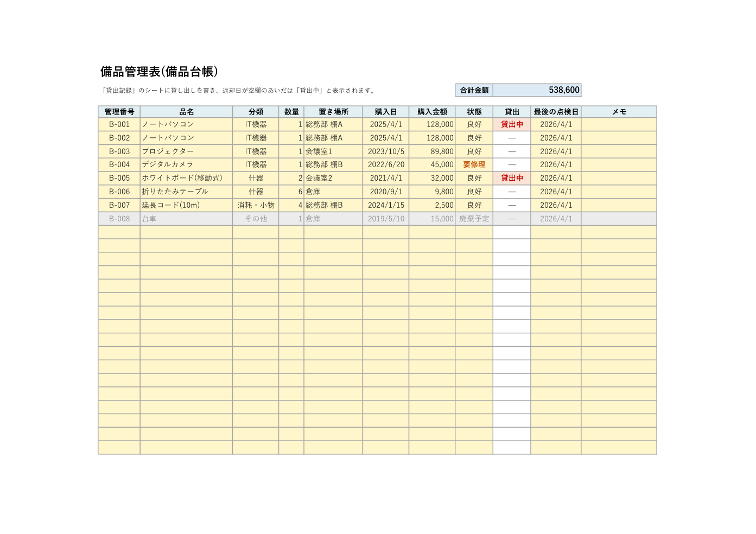756x534 pixels.
Task: Click the 要修理 status cell
Action: click(x=474, y=164)
